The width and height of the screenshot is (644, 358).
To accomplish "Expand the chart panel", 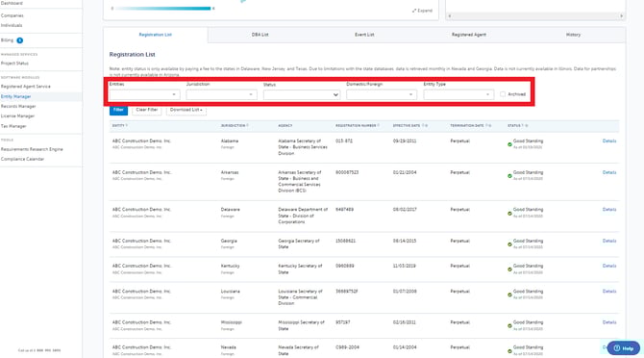I will (x=422, y=11).
